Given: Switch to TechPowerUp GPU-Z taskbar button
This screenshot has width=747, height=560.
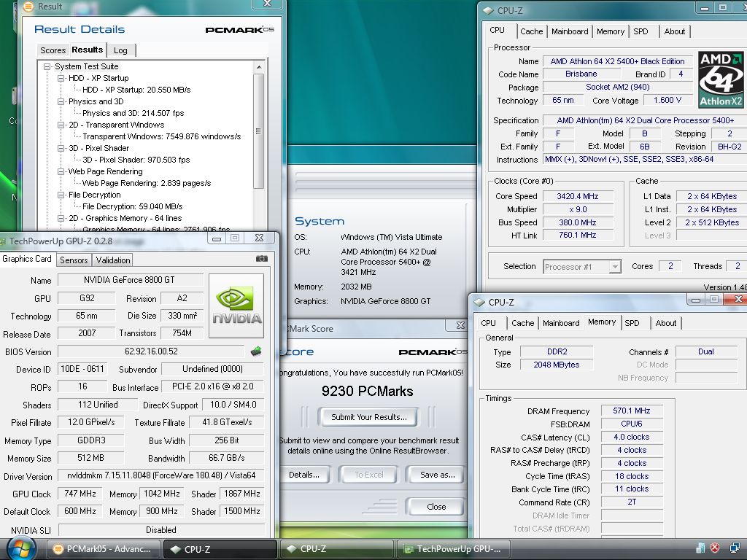Looking at the screenshot, I should (x=454, y=548).
